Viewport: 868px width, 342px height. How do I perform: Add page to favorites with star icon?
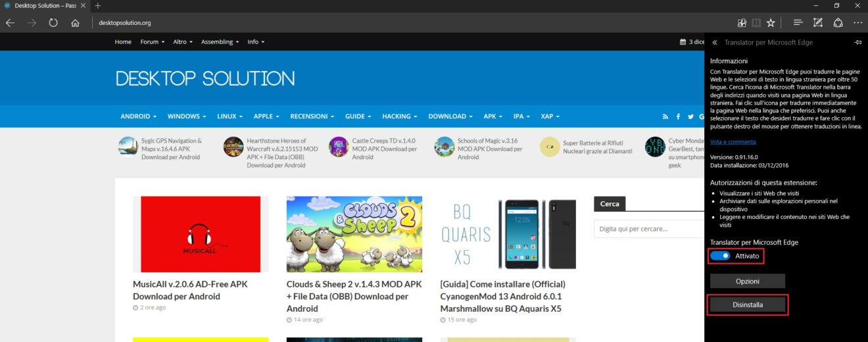click(771, 23)
